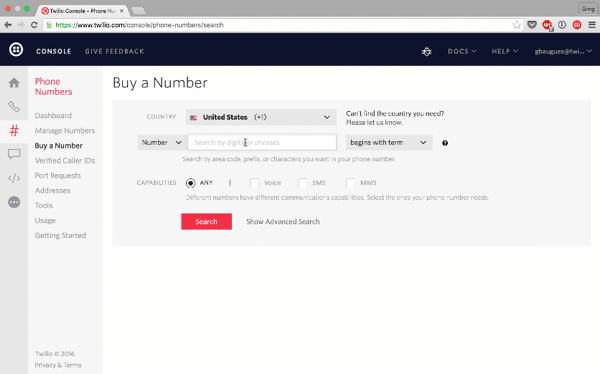Select Buy a Number in sidebar
This screenshot has height=374, width=600.
tap(59, 145)
